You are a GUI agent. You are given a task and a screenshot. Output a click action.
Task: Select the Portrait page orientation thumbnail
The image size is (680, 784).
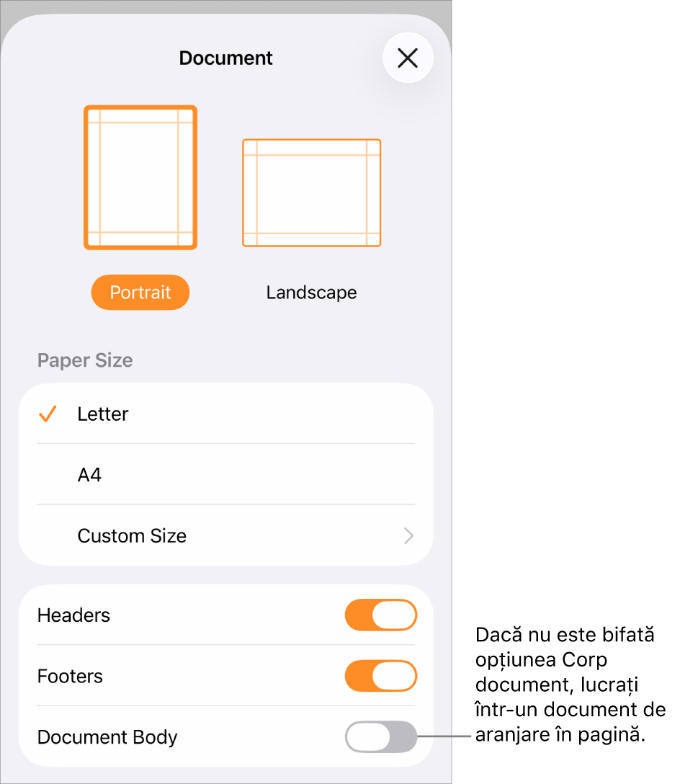pos(140,177)
